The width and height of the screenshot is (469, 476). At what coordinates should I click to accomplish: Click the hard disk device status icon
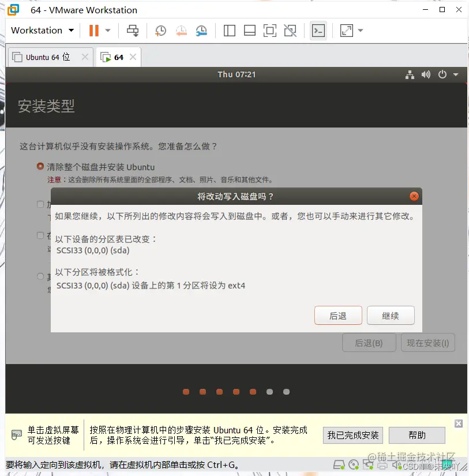pos(339,465)
